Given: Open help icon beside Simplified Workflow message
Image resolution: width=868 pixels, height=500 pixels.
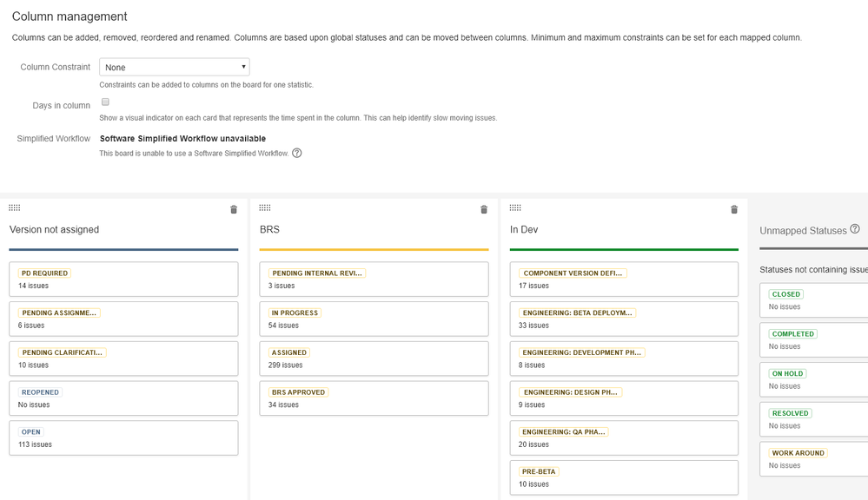Looking at the screenshot, I should point(296,153).
